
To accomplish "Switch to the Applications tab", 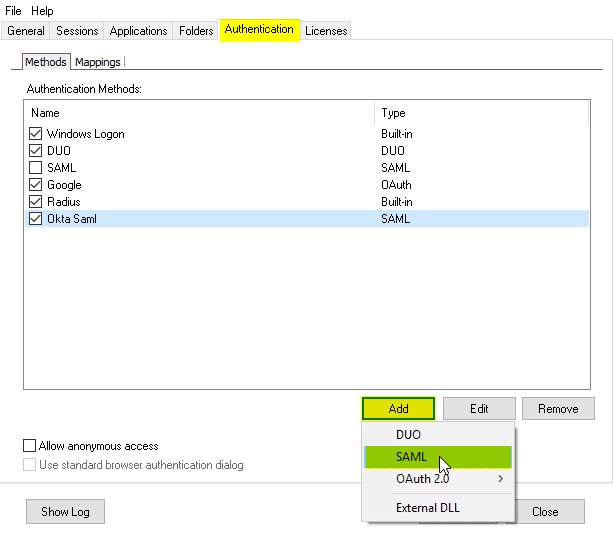I will coord(138,31).
